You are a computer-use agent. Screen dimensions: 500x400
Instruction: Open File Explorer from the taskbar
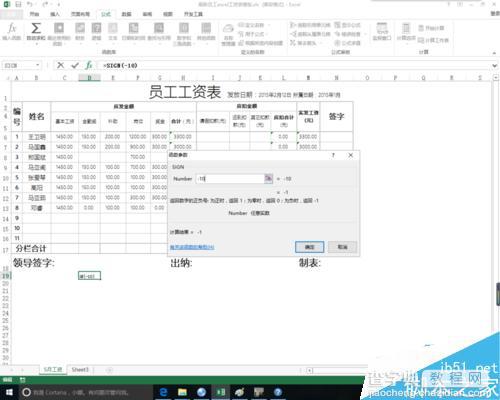[182, 392]
